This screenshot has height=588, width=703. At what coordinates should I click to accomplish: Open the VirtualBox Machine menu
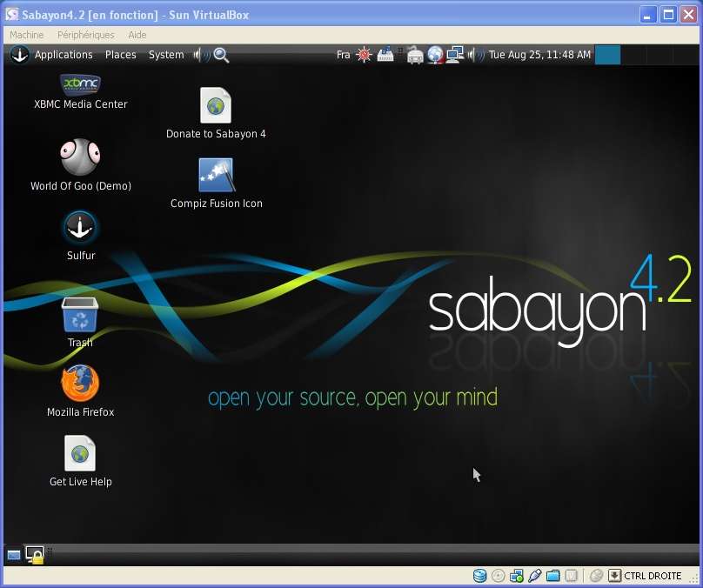(26, 35)
